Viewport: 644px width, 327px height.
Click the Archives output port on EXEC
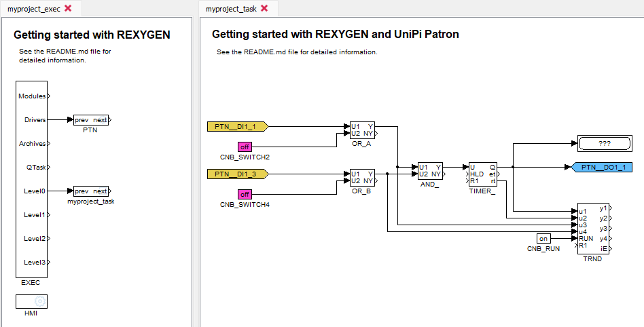click(x=49, y=144)
